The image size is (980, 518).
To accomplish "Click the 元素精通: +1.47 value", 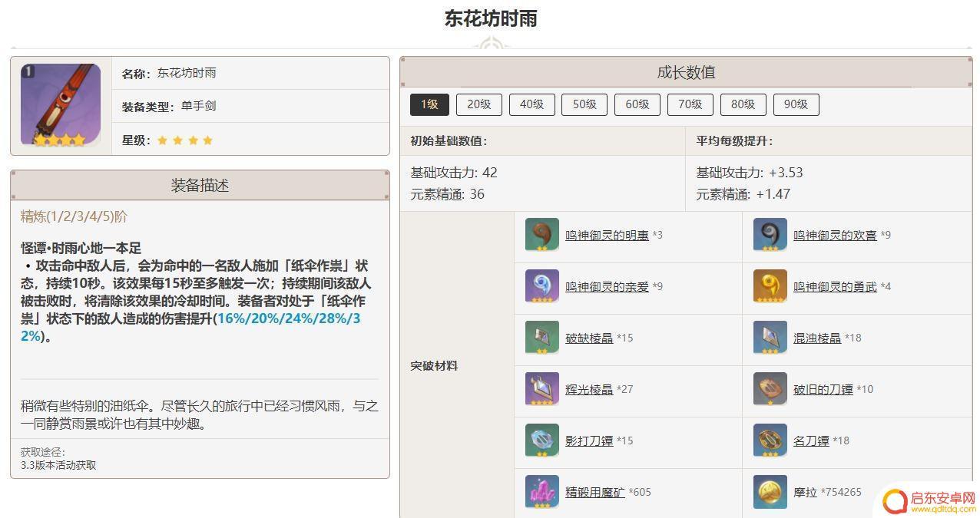I will pyautogui.click(x=743, y=194).
